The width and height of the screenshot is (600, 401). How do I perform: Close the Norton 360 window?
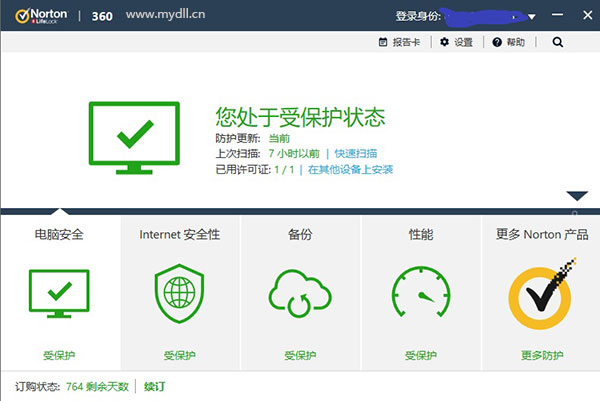coord(588,15)
